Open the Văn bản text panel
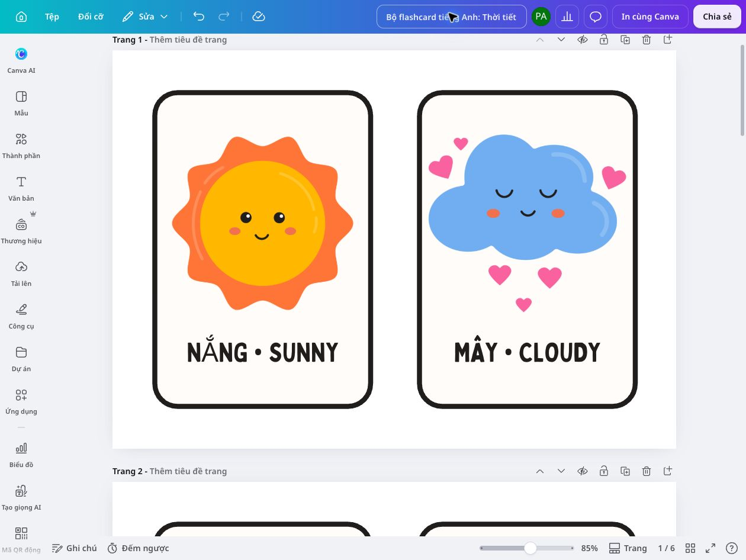This screenshot has width=746, height=560. tap(21, 188)
